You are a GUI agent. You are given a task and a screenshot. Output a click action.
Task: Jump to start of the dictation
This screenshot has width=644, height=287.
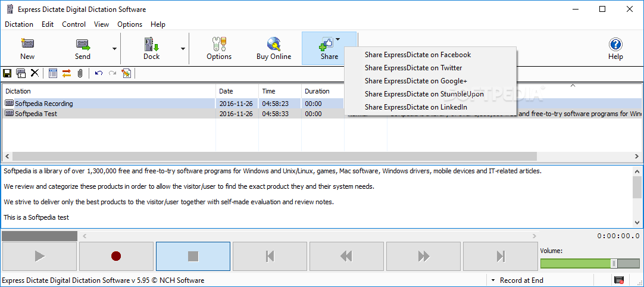270,257
